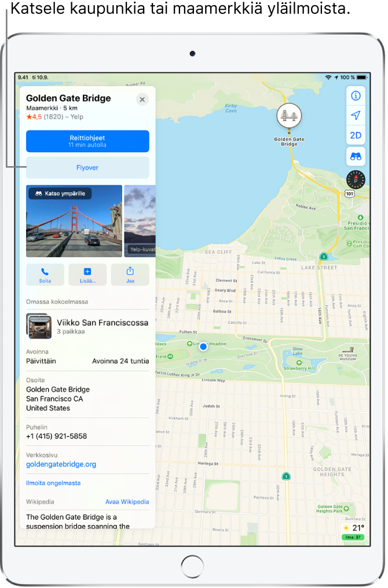The width and height of the screenshot is (388, 588).
Task: Switch map to 2D view
Action: point(356,135)
